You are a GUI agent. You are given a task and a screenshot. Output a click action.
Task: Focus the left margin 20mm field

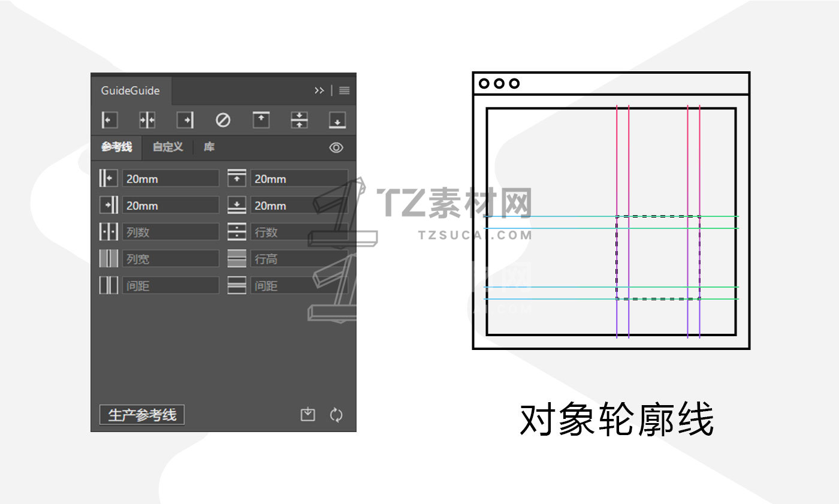171,179
